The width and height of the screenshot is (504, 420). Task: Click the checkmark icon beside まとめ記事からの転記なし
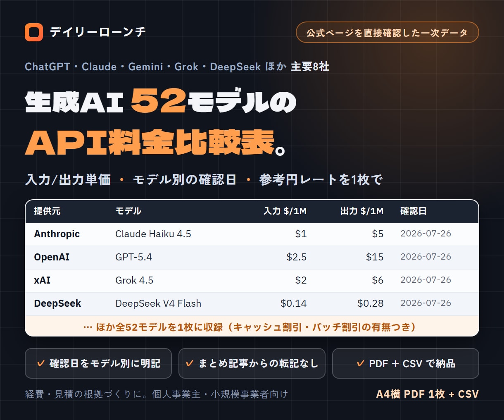[190, 363]
